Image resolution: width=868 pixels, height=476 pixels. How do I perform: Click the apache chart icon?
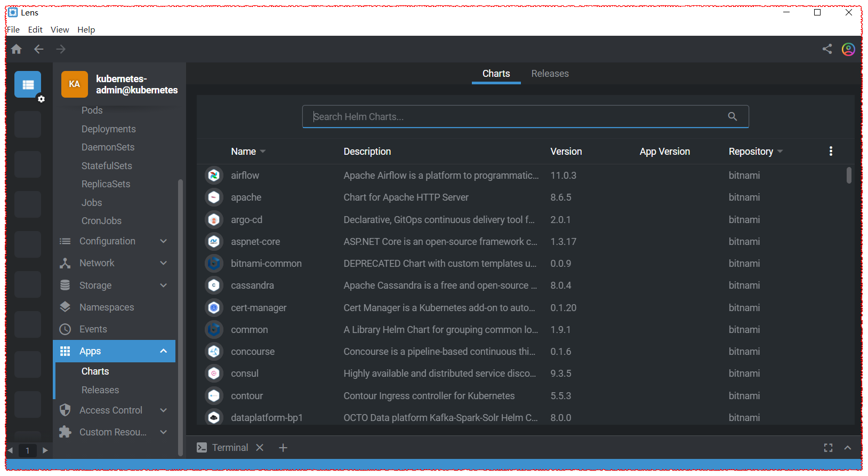(x=214, y=197)
